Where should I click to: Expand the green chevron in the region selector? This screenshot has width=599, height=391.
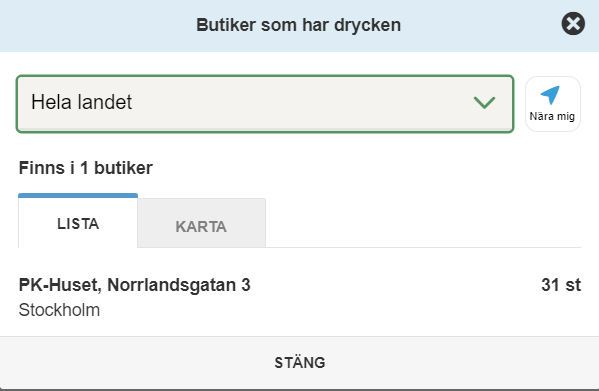[x=484, y=102]
